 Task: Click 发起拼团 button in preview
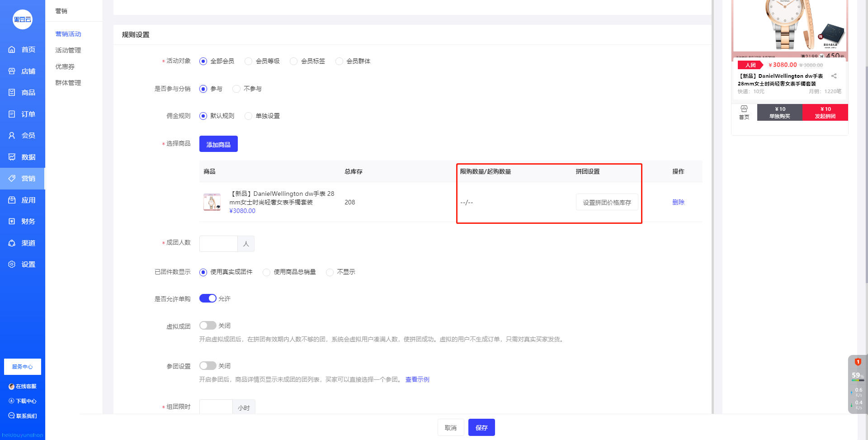point(825,113)
